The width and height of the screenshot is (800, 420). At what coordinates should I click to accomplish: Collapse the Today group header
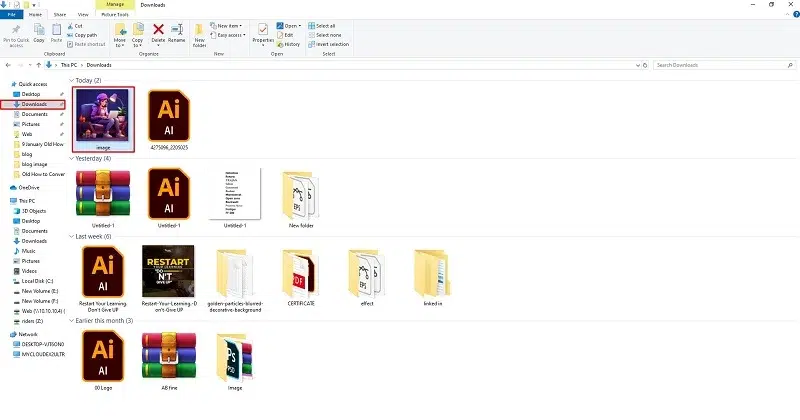(72, 81)
